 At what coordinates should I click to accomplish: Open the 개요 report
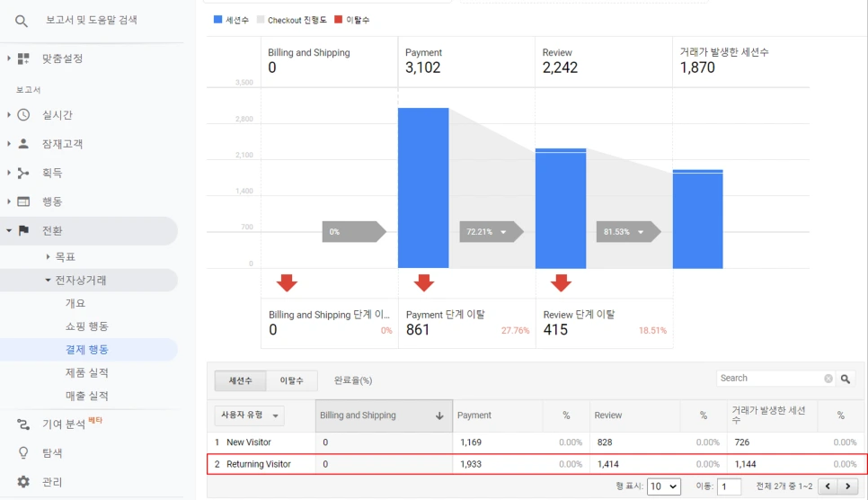(x=75, y=303)
